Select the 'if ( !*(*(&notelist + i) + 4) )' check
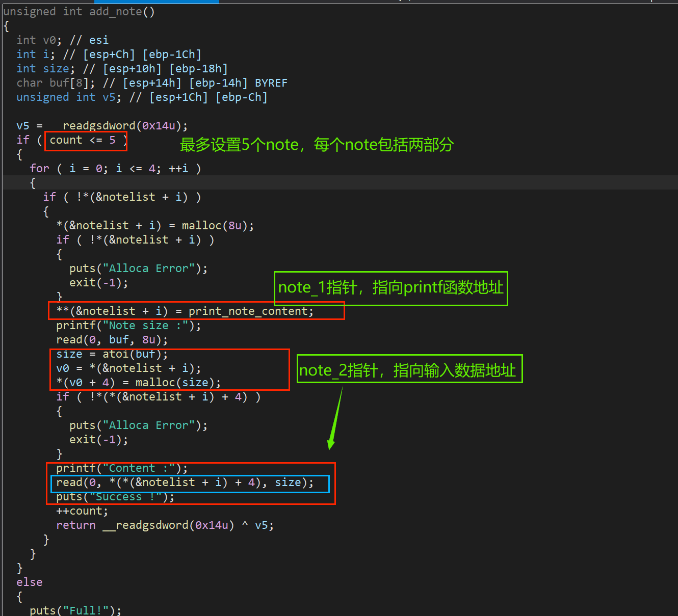This screenshot has height=616, width=678. coord(159,396)
